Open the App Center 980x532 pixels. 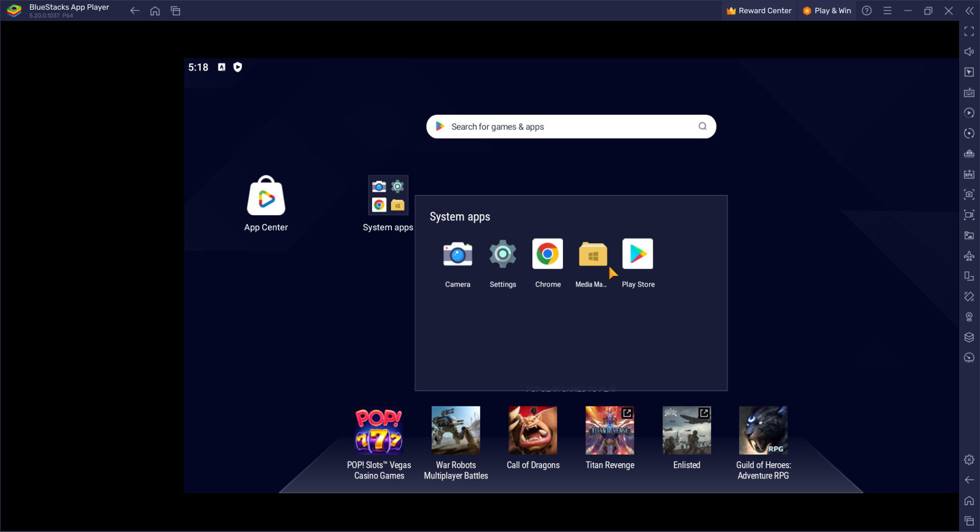pos(266,196)
